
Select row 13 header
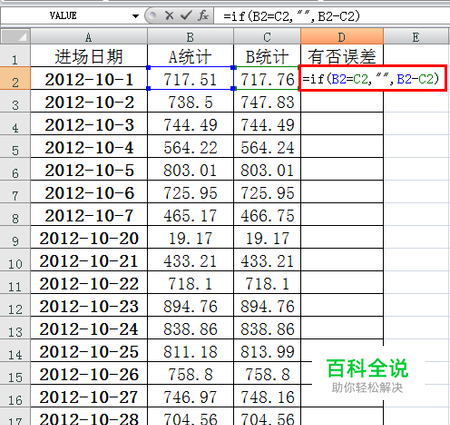(15, 328)
